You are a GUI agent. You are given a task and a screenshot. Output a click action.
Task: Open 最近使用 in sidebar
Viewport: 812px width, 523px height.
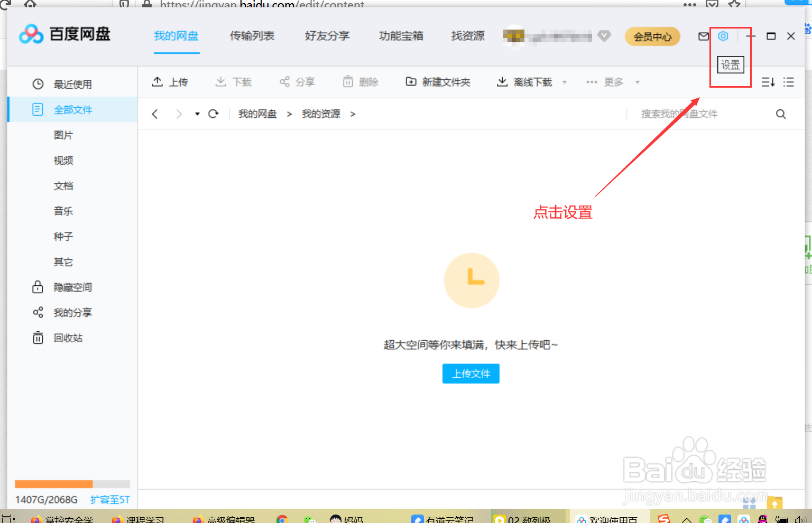[73, 85]
